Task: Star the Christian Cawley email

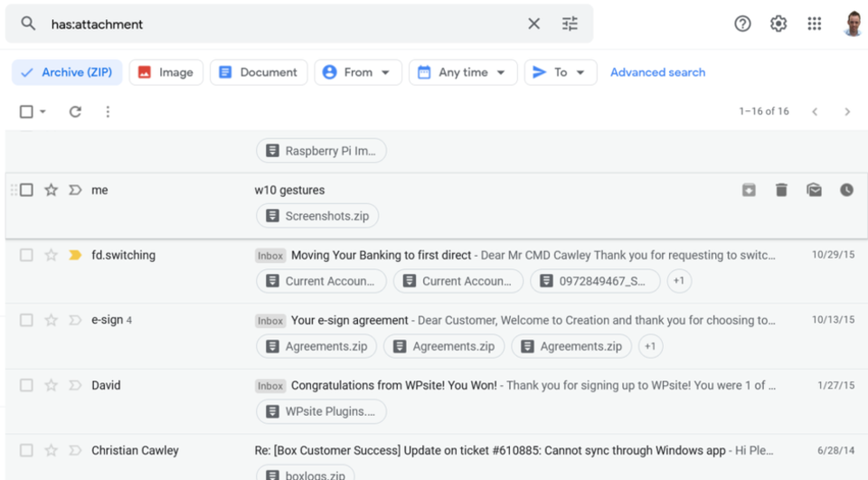Action: tap(51, 450)
